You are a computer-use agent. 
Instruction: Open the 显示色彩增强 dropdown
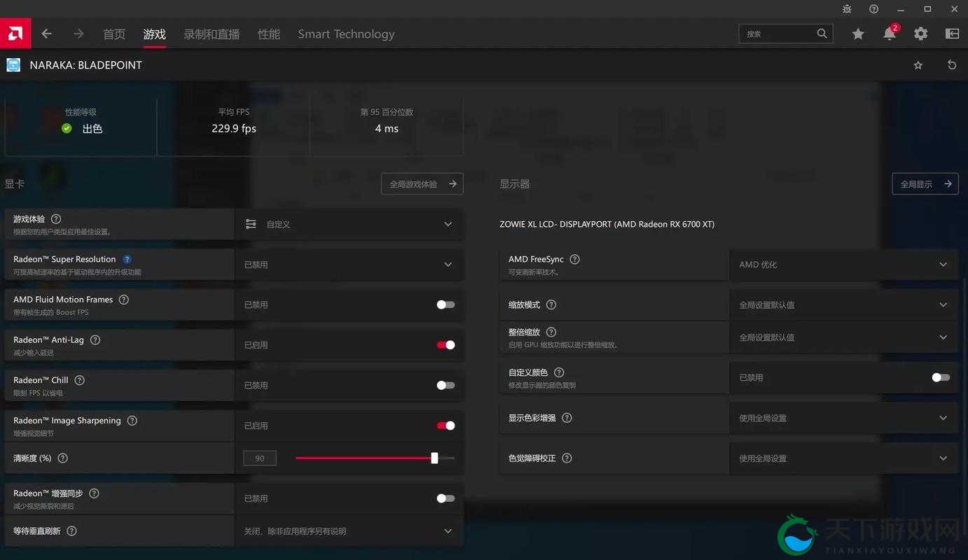point(844,418)
